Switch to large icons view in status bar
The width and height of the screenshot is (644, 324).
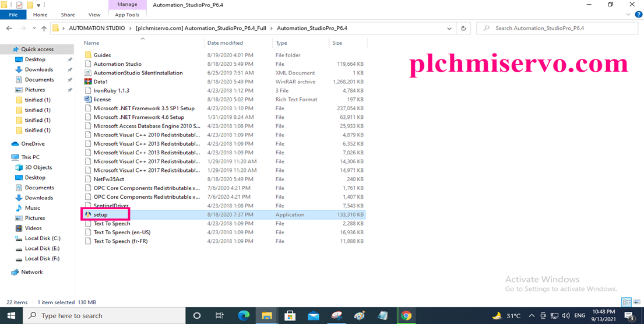pos(637,302)
